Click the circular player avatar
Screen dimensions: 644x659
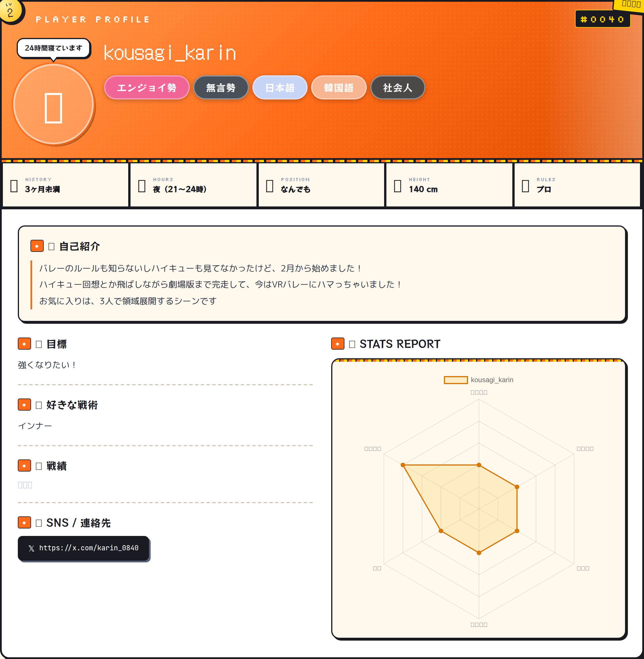54,105
